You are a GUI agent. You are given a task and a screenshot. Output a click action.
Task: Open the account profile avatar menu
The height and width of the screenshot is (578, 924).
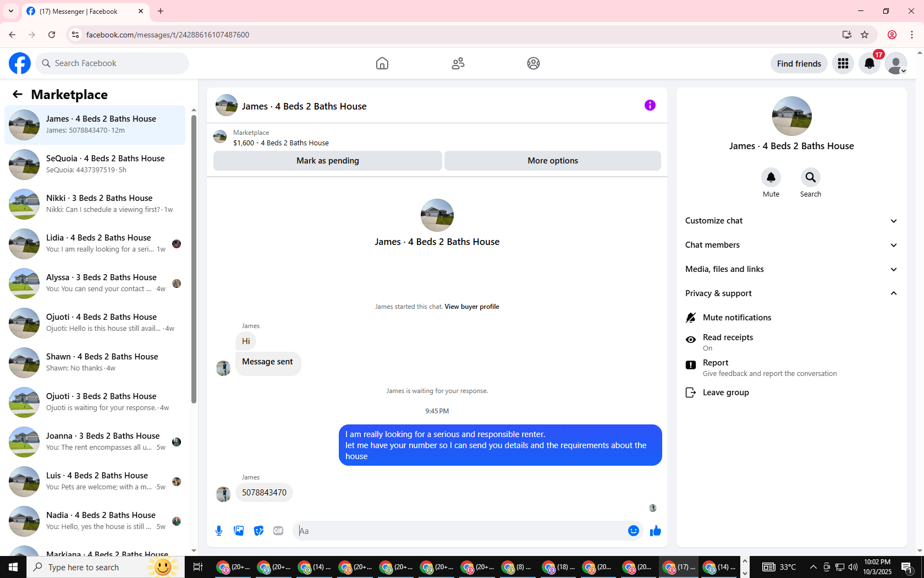point(896,63)
